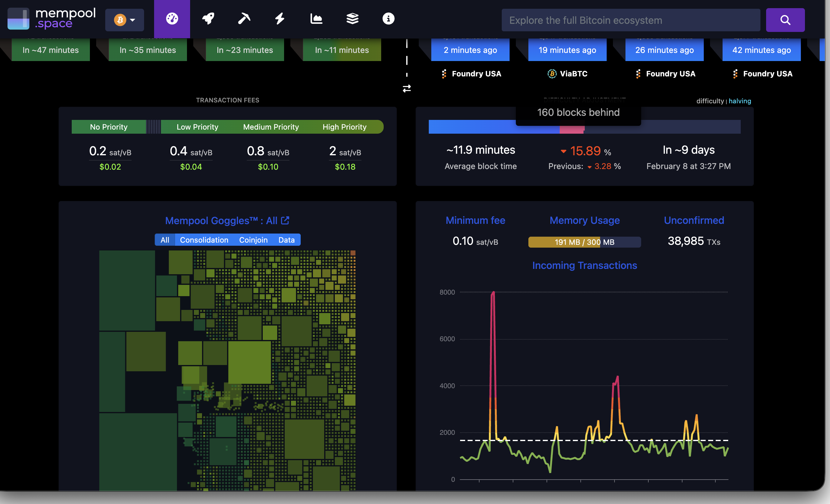The height and width of the screenshot is (504, 830).
Task: Open the Mining pickaxe icon
Action: pos(244,18)
